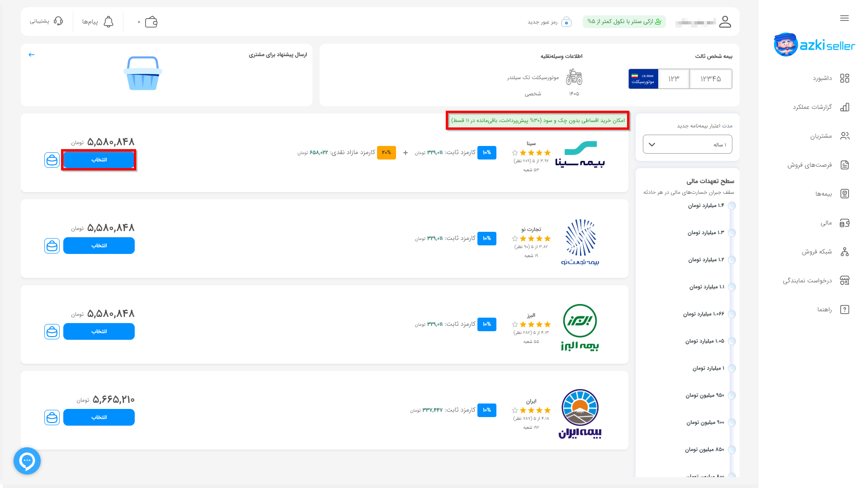This screenshot has width=868, height=488.
Task: Click the blue shopping basket illustration
Action: point(142,73)
